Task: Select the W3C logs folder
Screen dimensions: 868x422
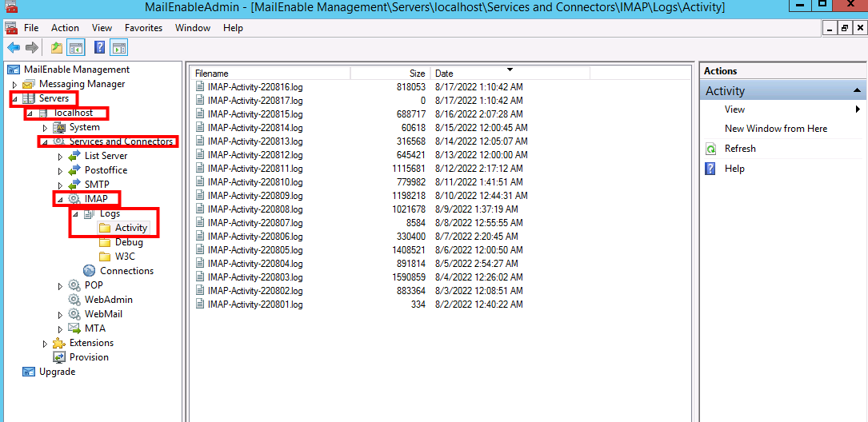Action: coord(125,257)
